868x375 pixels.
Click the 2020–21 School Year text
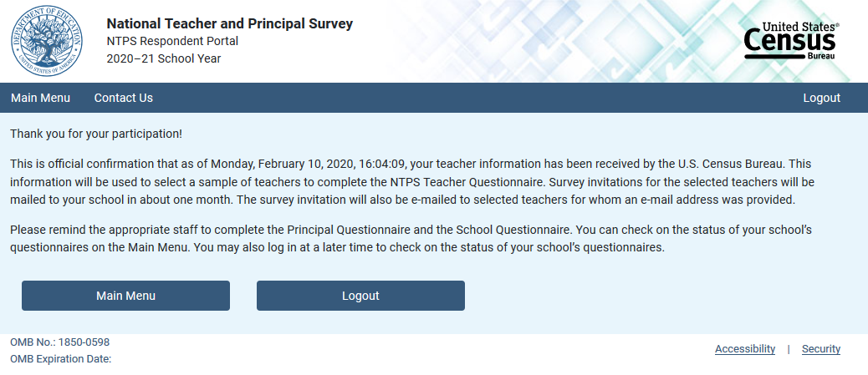[x=163, y=58]
